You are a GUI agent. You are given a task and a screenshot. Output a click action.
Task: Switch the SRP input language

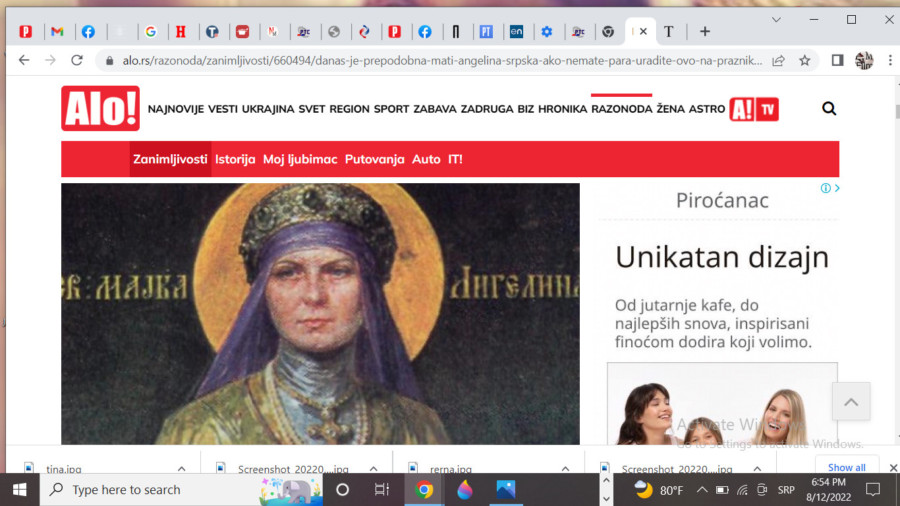[x=786, y=490]
